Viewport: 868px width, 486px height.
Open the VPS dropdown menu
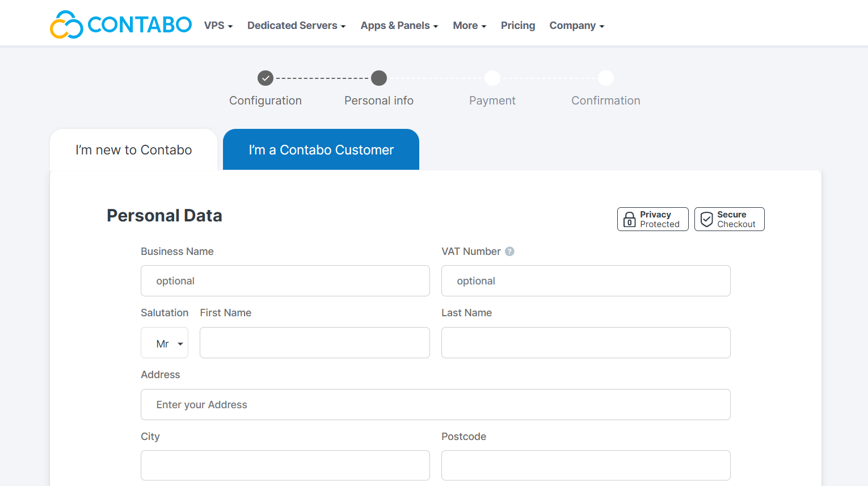point(218,26)
